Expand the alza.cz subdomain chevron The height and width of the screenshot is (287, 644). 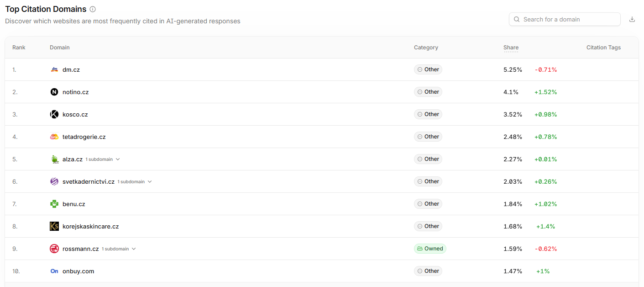coord(118,159)
